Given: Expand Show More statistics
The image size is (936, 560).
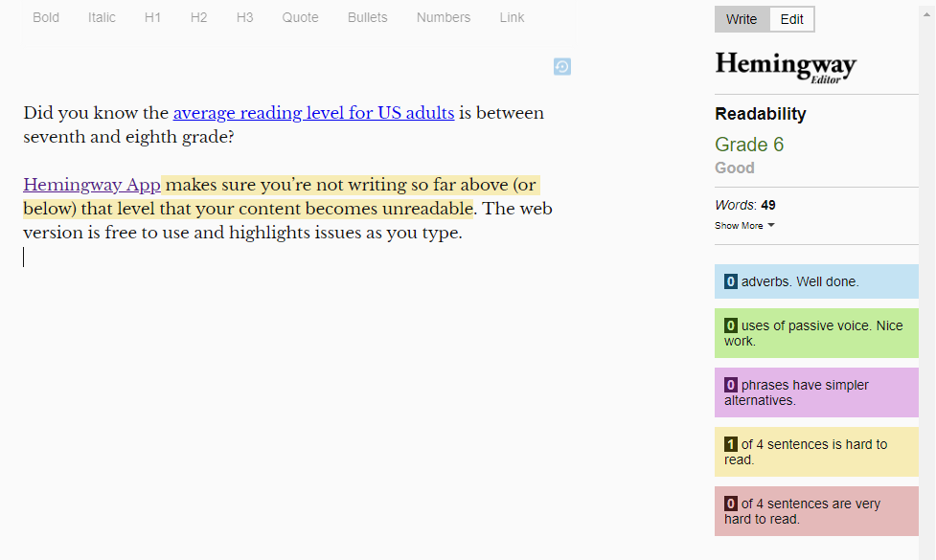Looking at the screenshot, I should click(x=744, y=225).
